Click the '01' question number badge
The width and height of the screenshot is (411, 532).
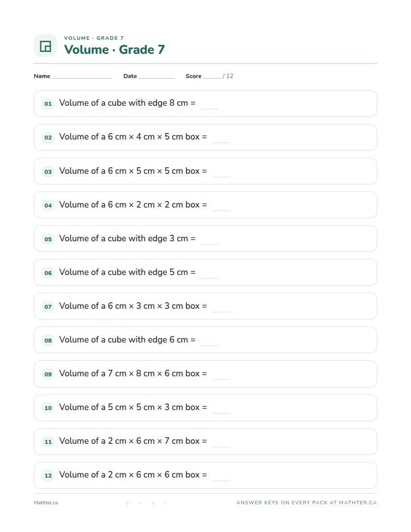tap(48, 104)
